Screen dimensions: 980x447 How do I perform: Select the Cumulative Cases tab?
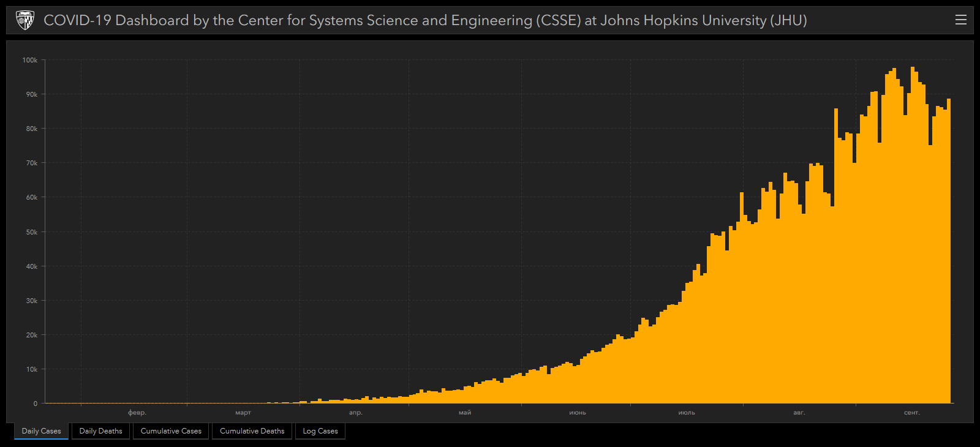(x=171, y=431)
